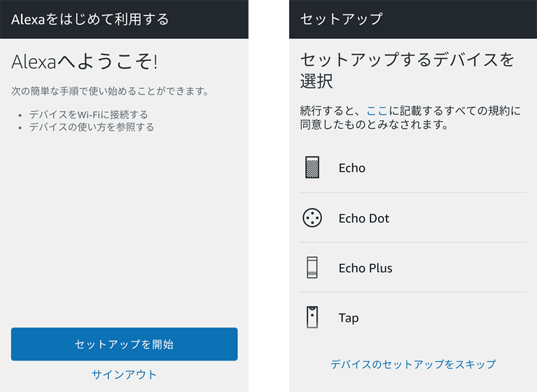
Task: Pick the Tap label in list
Action: point(349,318)
